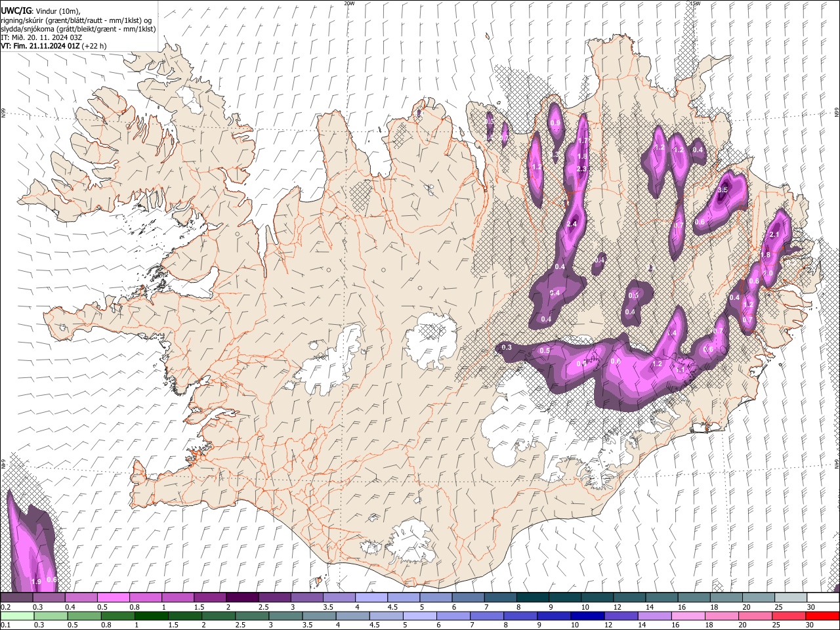Click the 'slydda/snjókoma' legend description line

tap(78, 29)
